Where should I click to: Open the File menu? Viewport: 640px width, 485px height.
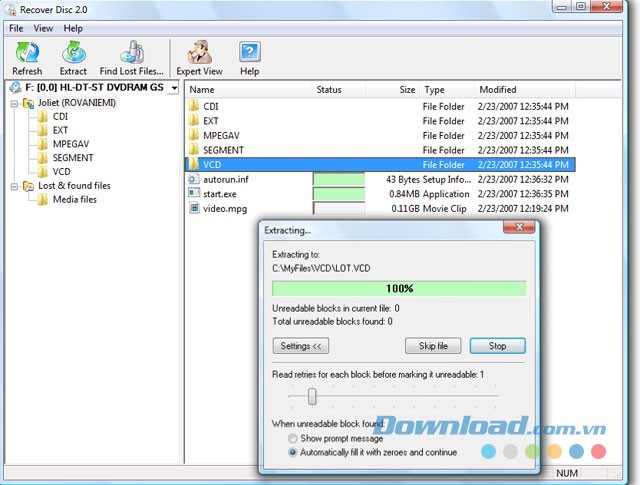coord(16,28)
